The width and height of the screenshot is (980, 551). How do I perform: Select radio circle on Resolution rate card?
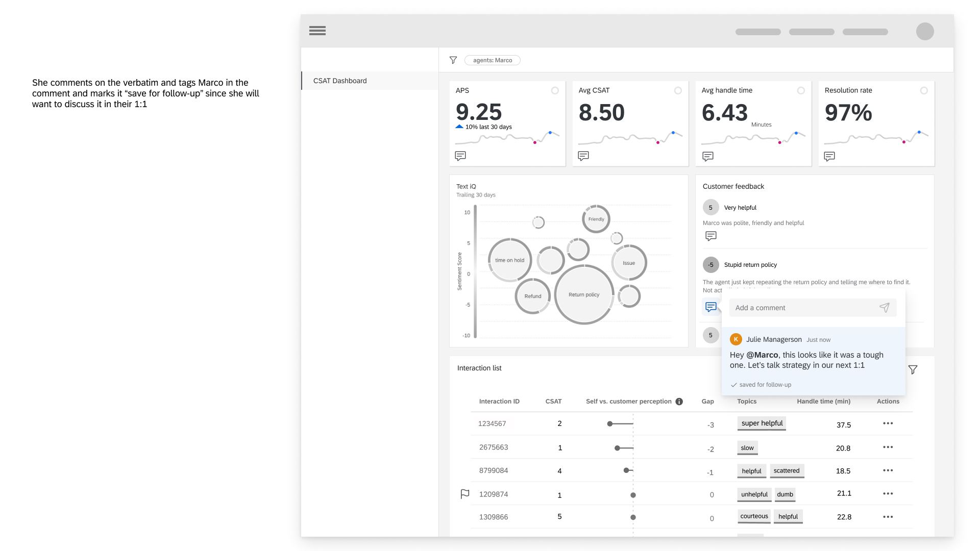(924, 90)
